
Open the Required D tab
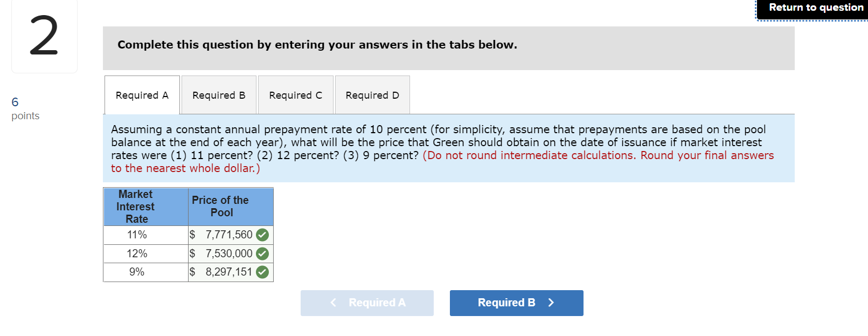pyautogui.click(x=372, y=95)
